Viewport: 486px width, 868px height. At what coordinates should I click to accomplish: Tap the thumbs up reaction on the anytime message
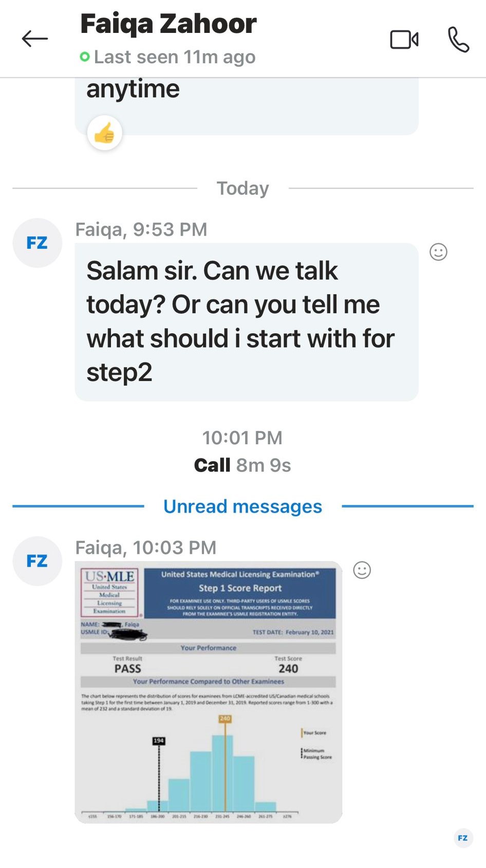pyautogui.click(x=105, y=133)
